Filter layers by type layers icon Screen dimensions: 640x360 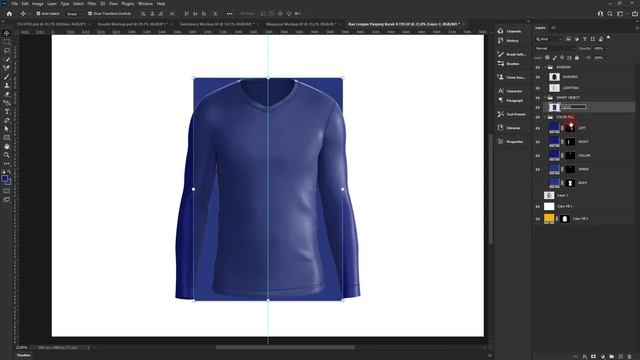584,39
